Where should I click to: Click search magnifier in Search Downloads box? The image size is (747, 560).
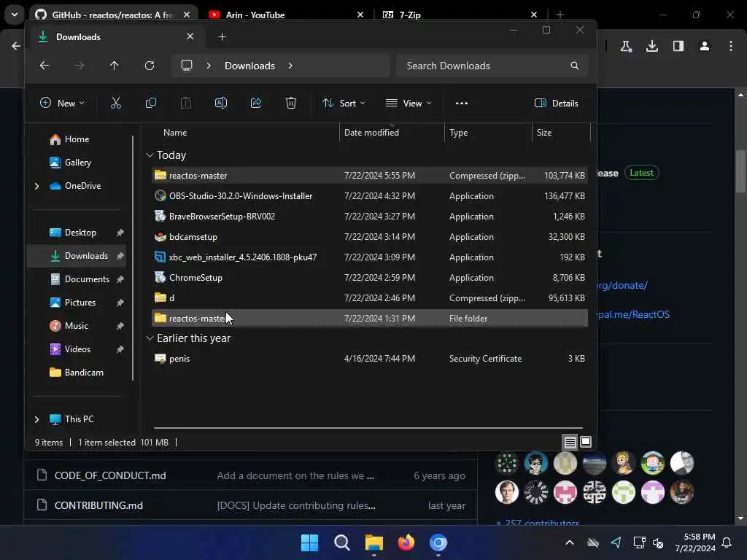coord(575,66)
